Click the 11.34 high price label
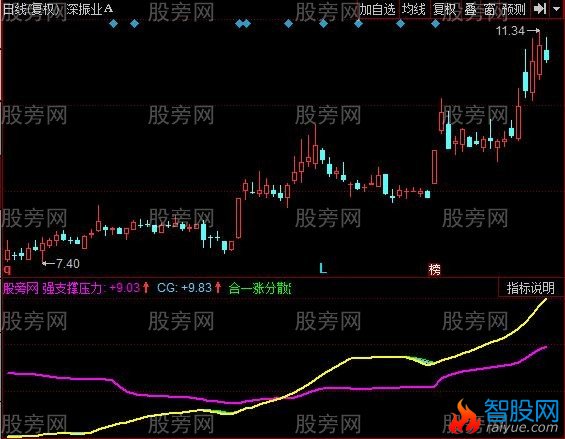 510,31
